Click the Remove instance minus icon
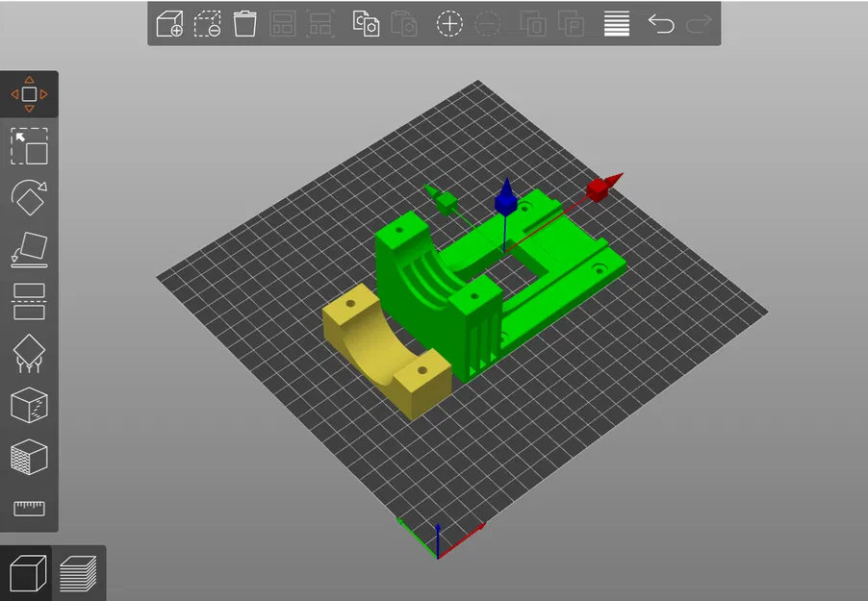868x601 pixels. pyautogui.click(x=487, y=24)
